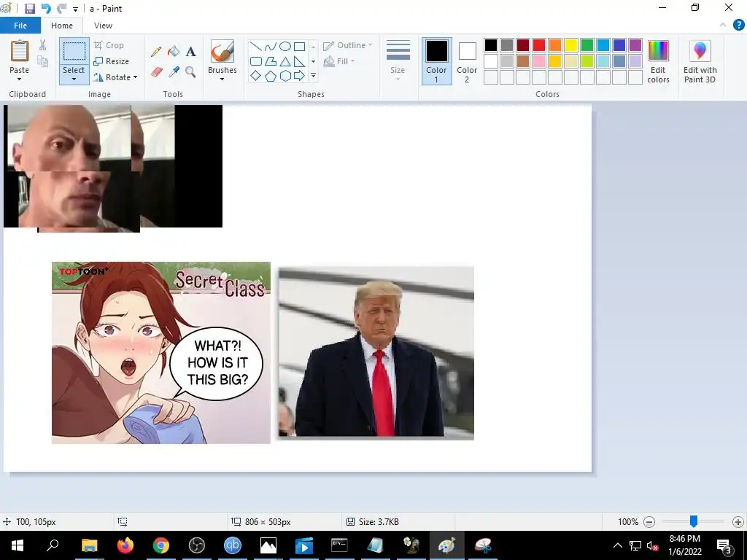Image resolution: width=747 pixels, height=560 pixels.
Task: Click Edit with Paint 3D
Action: click(x=700, y=61)
